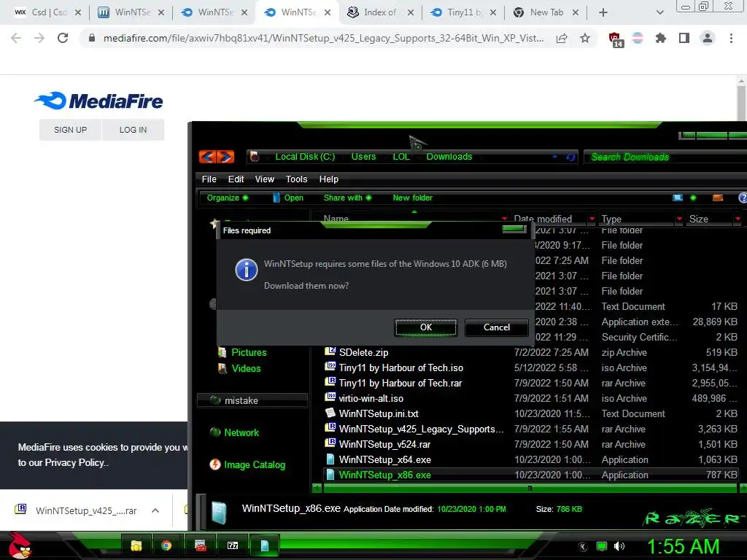Viewport: 747px width, 560px height.
Task: Click New folder in Explorer toolbar
Action: pyautogui.click(x=413, y=198)
